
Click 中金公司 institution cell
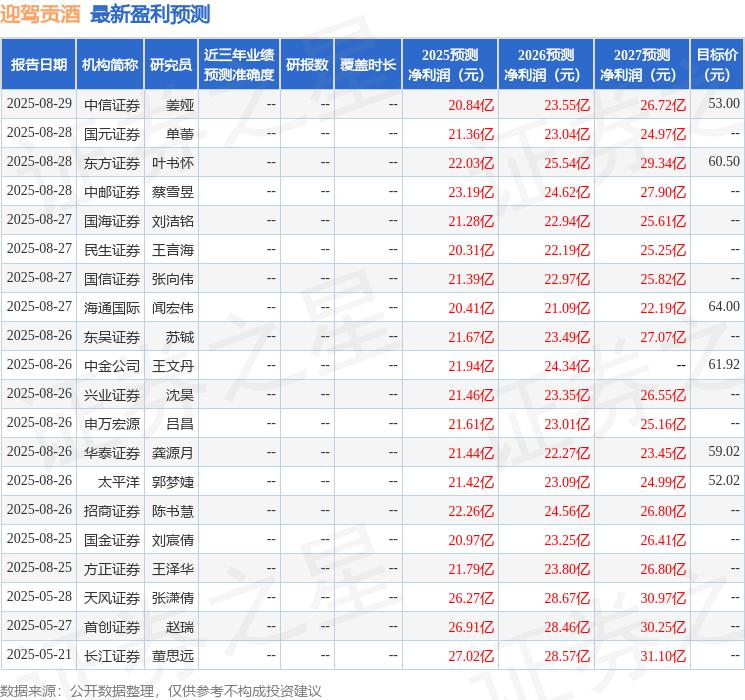pyautogui.click(x=112, y=366)
